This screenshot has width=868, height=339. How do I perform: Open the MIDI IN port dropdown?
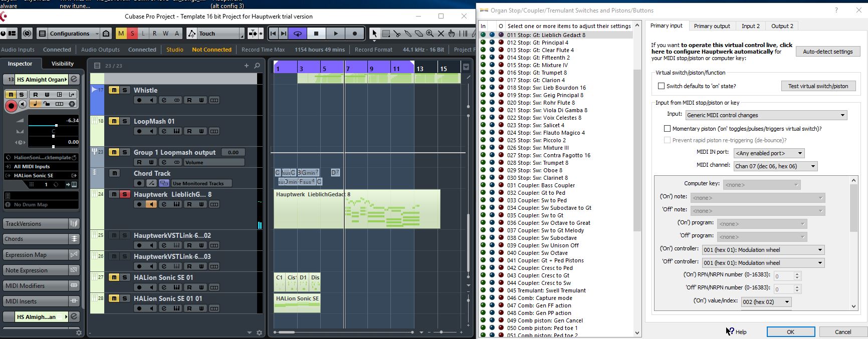point(769,153)
